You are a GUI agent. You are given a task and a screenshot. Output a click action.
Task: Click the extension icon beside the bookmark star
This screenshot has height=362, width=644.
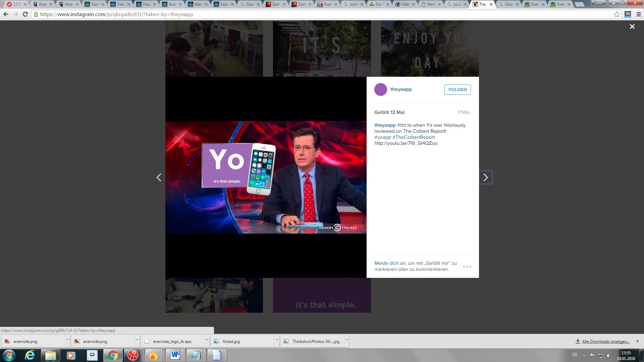tap(628, 14)
